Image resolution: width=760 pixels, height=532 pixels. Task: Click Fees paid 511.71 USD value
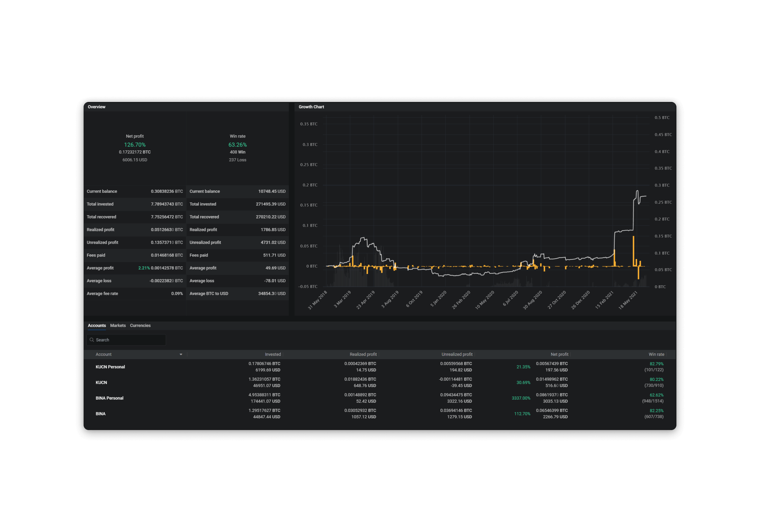point(275,255)
